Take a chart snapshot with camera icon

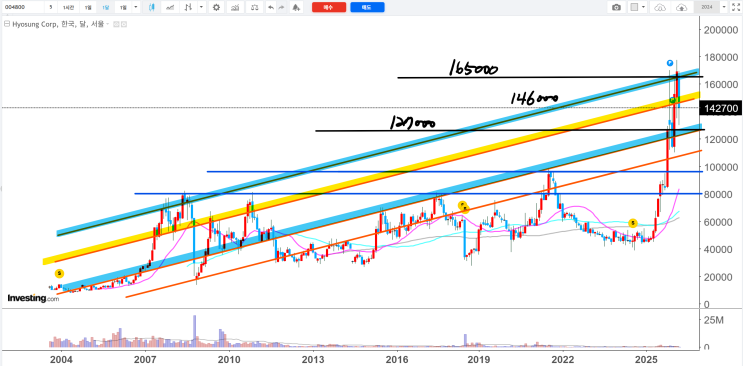(616, 7)
